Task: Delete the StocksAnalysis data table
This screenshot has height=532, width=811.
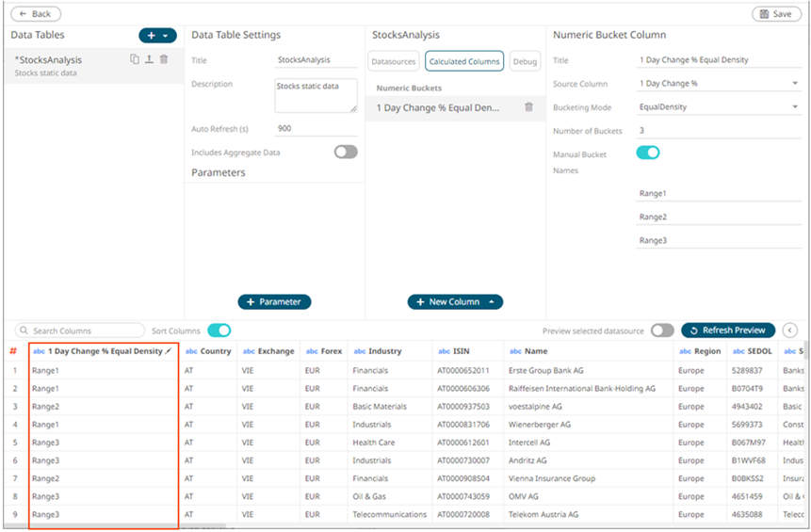Action: click(164, 59)
